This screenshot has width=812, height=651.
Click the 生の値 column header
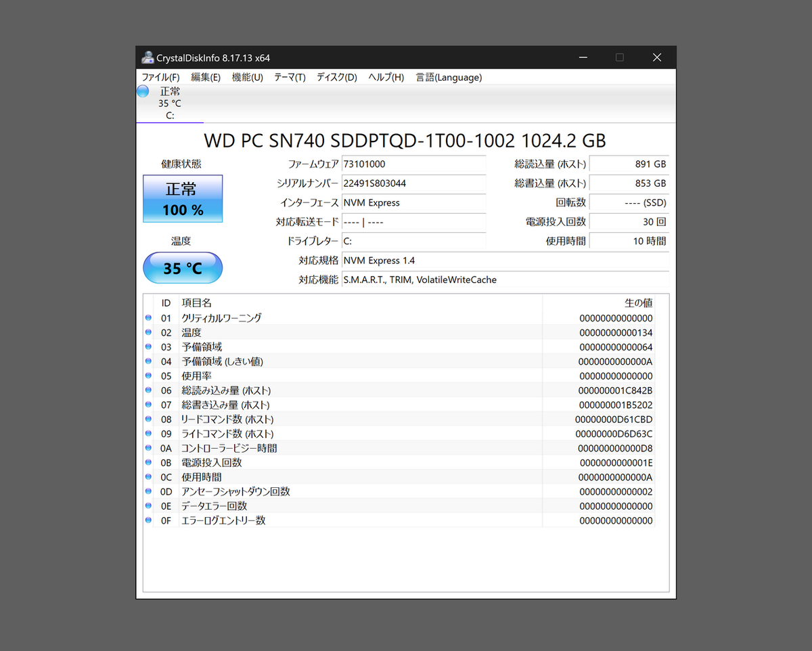pos(599,302)
